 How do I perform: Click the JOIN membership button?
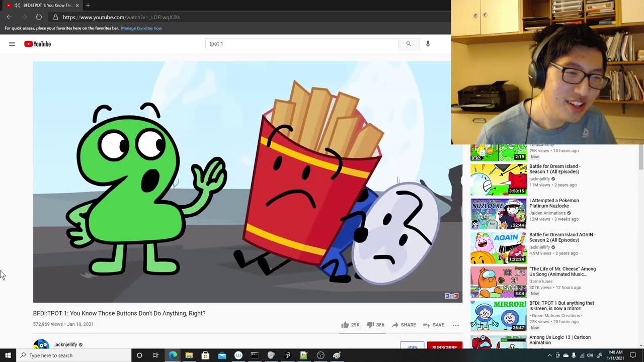[413, 346]
